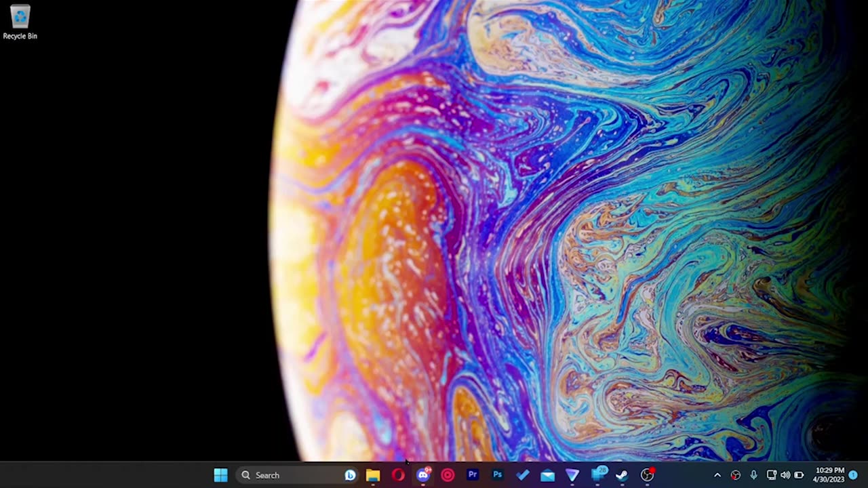Open the blue notification badge
Screen dimensions: 868x488
pyautogui.click(x=853, y=475)
